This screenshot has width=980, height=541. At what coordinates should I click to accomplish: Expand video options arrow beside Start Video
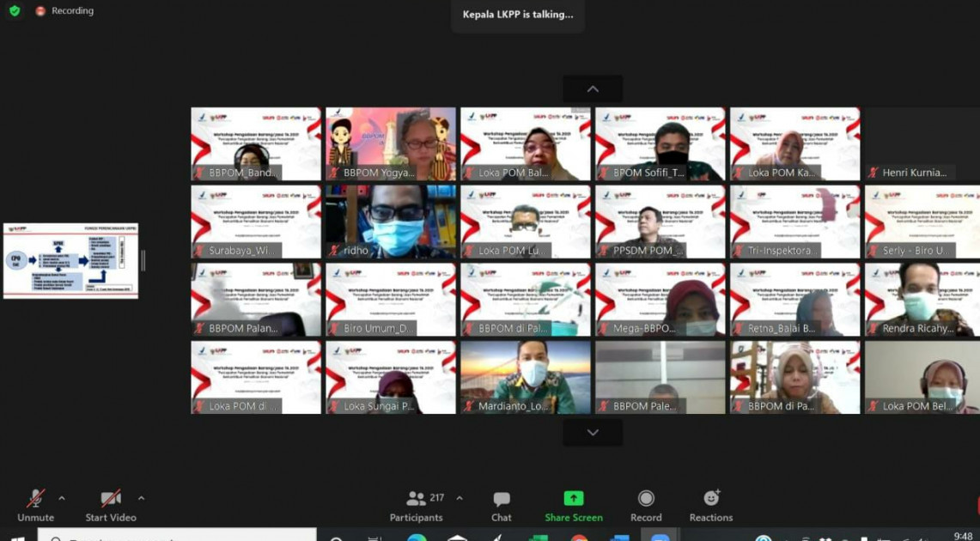(x=141, y=498)
